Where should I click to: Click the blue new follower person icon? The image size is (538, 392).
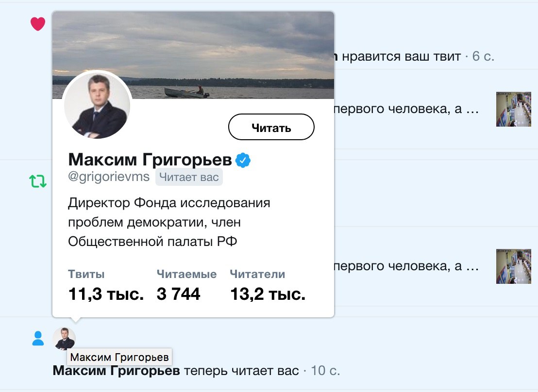pyautogui.click(x=38, y=339)
